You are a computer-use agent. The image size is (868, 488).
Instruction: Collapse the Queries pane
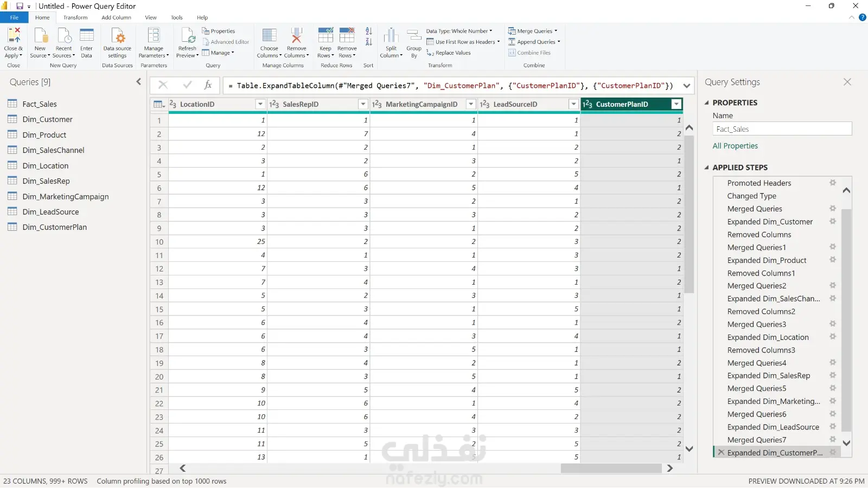[138, 82]
